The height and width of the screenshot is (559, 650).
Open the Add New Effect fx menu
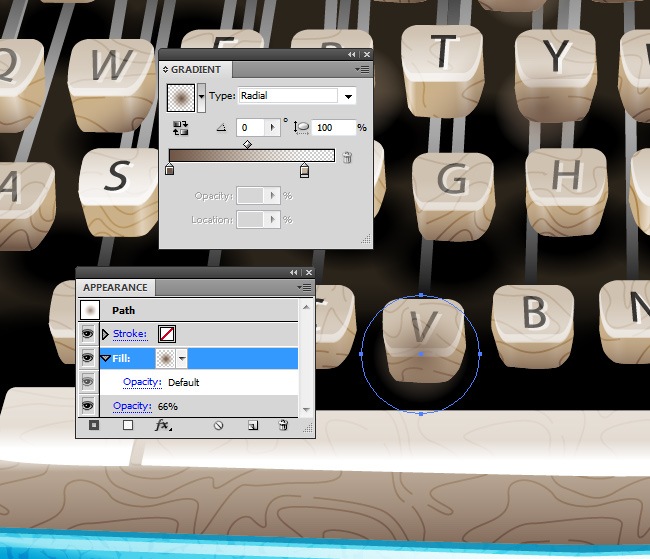(163, 425)
